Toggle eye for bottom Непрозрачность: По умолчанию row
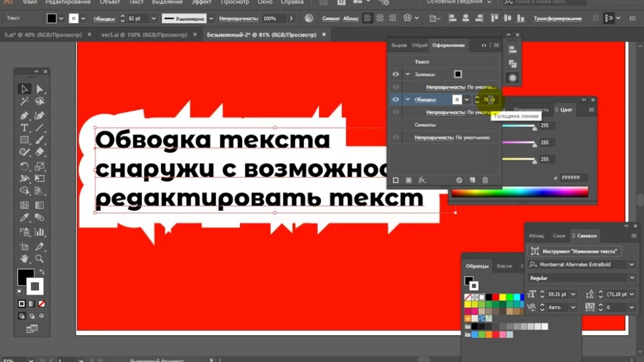The height and width of the screenshot is (362, 644). pos(396,138)
